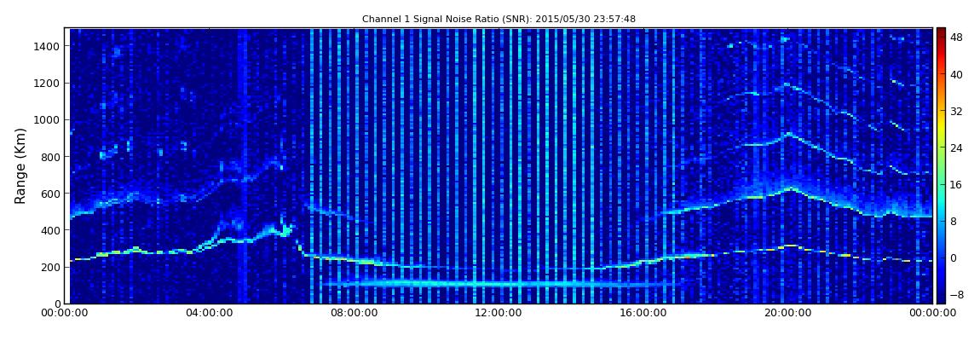The image size is (980, 347).
Task: Click the colorbar value 32
Action: pyautogui.click(x=956, y=112)
